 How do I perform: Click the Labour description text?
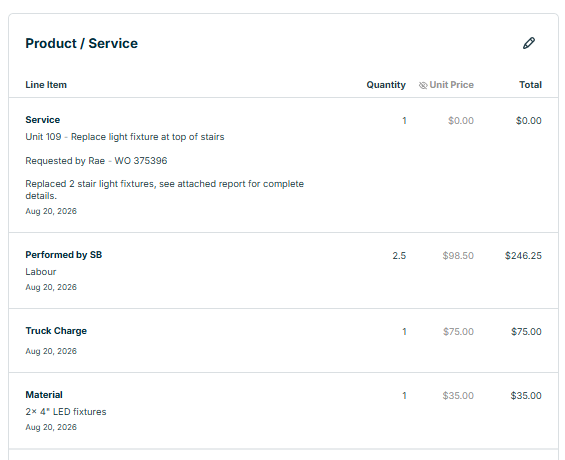[x=41, y=272]
